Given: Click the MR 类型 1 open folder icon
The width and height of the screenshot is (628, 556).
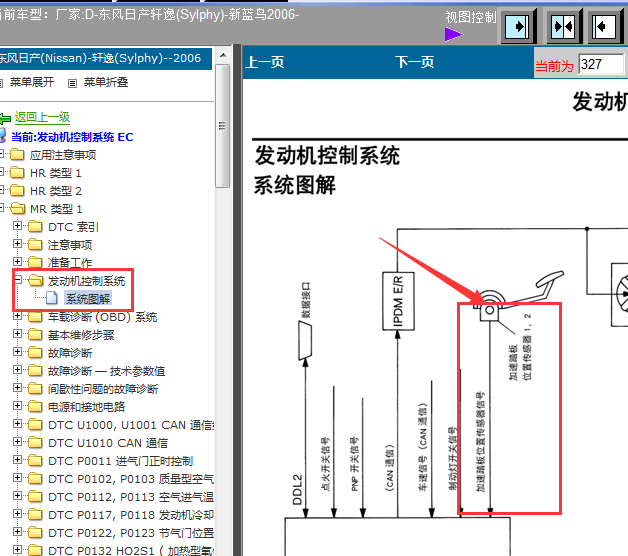Looking at the screenshot, I should click(x=18, y=208).
